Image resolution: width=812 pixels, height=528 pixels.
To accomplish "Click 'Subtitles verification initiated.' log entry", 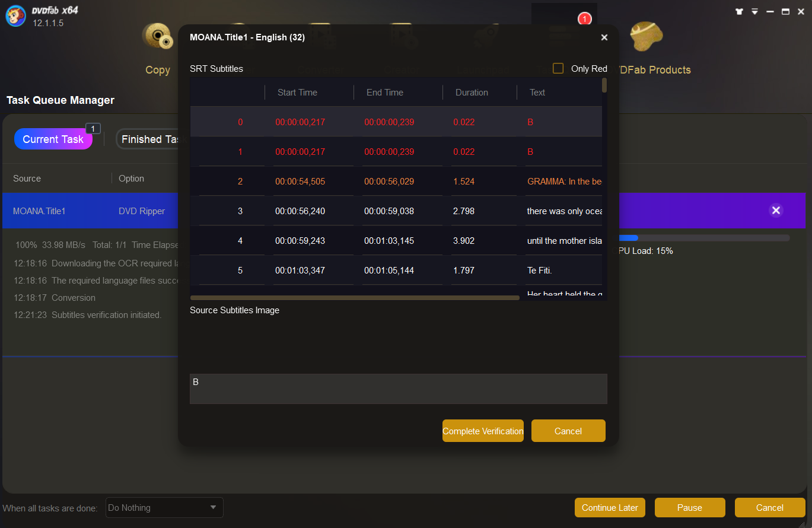I will pos(88,315).
